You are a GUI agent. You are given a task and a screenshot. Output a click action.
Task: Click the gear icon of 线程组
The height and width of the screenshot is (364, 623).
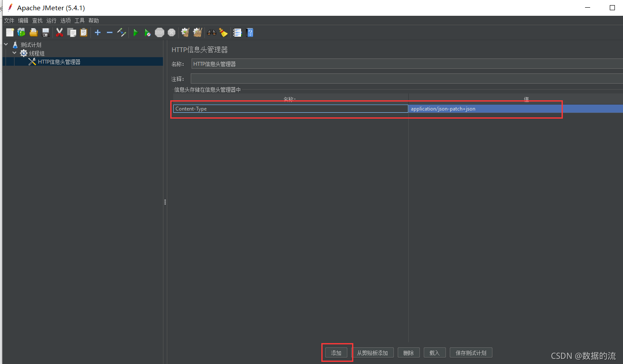tap(23, 53)
